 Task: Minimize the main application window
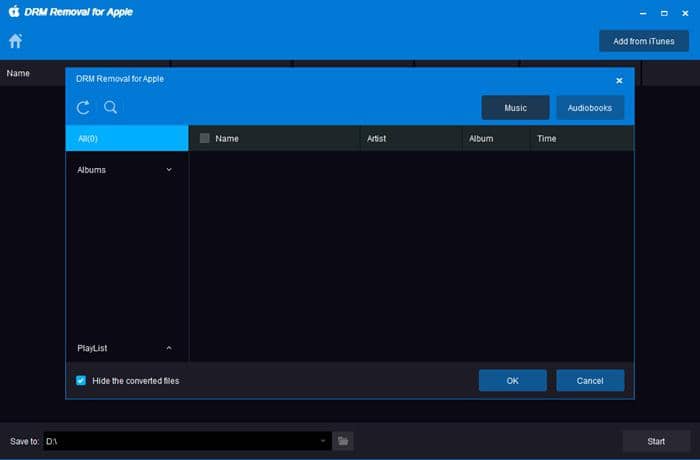coord(643,13)
